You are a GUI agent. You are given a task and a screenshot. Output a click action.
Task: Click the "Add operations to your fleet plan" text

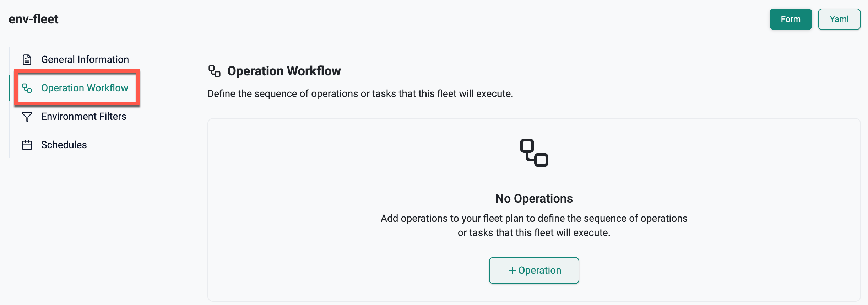tap(534, 218)
